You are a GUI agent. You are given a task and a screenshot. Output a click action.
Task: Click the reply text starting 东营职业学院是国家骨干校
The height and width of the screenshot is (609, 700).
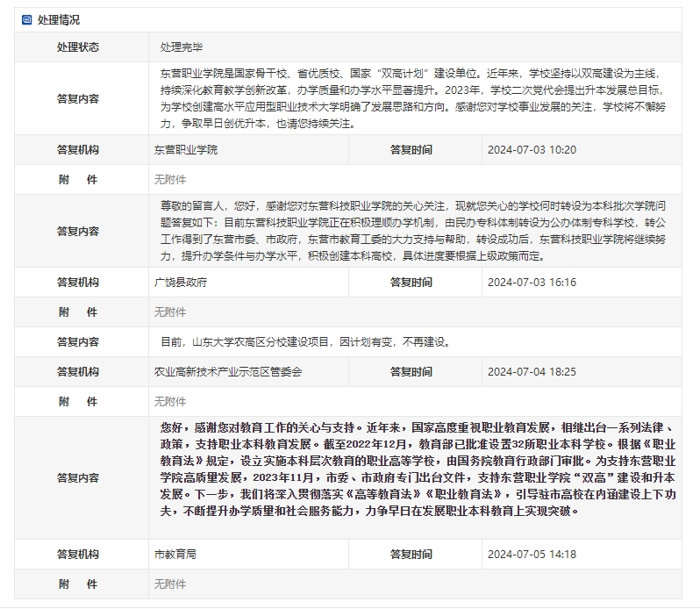tap(413, 98)
